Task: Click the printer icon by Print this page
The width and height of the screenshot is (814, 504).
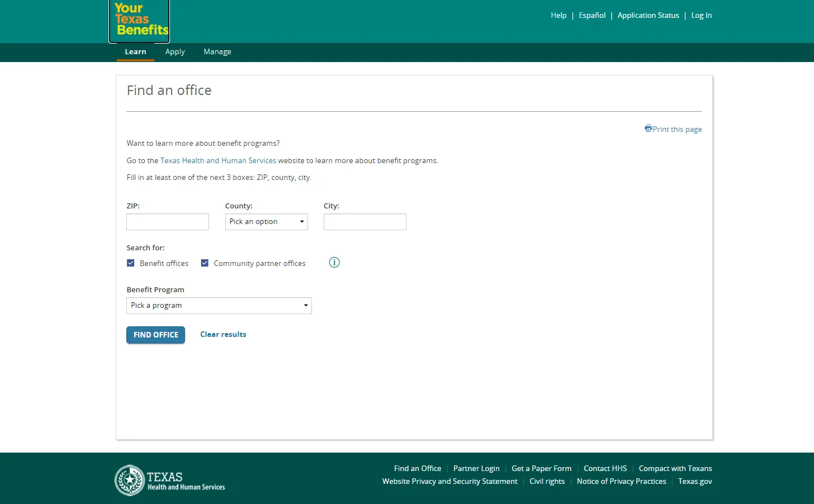Action: 648,129
